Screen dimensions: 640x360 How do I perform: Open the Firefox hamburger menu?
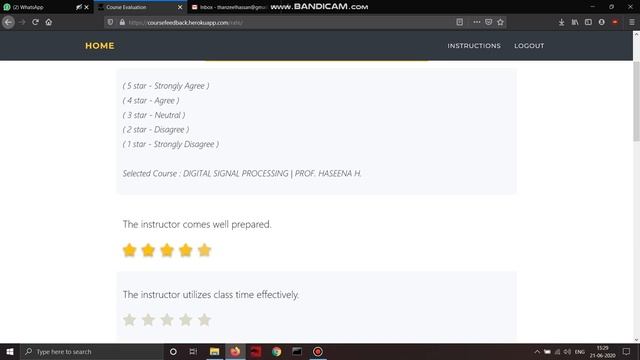point(631,22)
